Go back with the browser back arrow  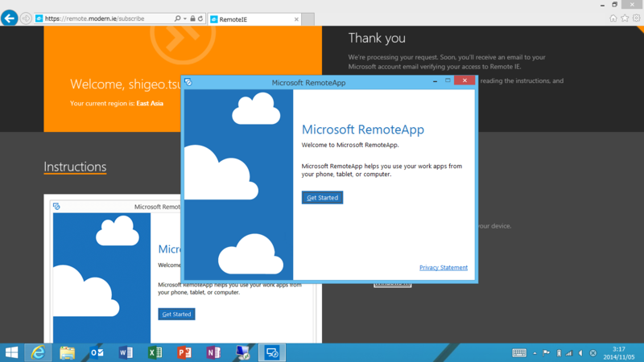(x=9, y=19)
